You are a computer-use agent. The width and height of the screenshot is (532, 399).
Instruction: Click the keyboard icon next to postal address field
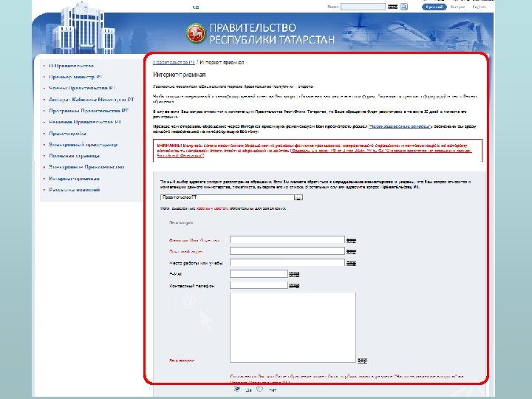(351, 251)
